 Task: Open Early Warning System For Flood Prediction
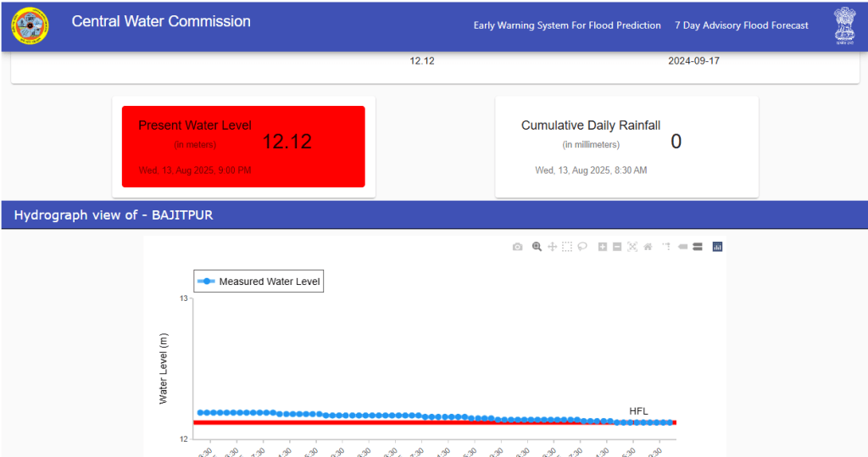pyautogui.click(x=567, y=25)
